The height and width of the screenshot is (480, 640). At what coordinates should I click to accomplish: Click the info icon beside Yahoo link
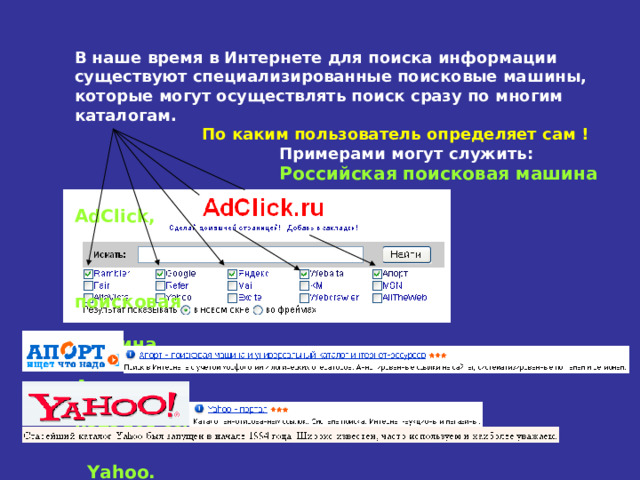[199, 408]
